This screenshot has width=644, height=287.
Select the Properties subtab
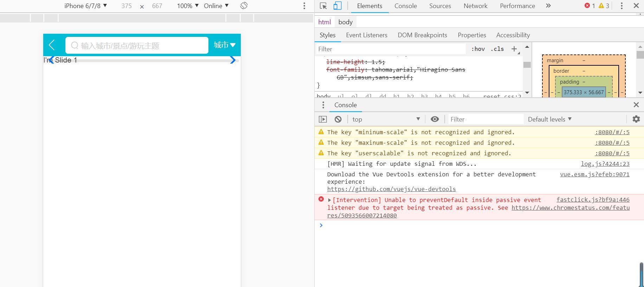[472, 35]
